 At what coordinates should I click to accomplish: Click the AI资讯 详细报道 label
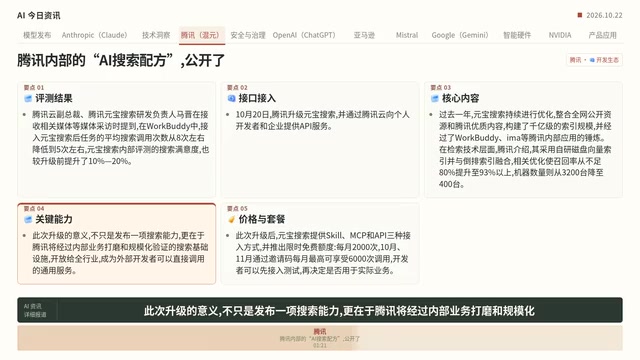coord(35,310)
